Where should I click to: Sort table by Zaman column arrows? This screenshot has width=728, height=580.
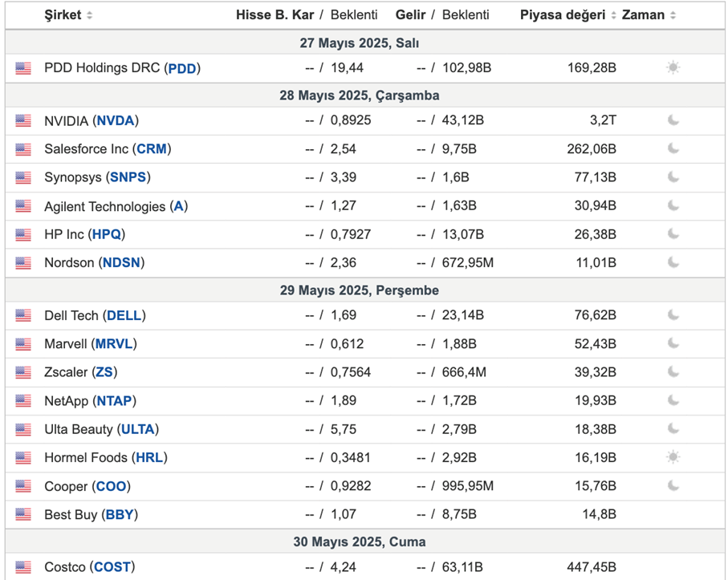(673, 15)
